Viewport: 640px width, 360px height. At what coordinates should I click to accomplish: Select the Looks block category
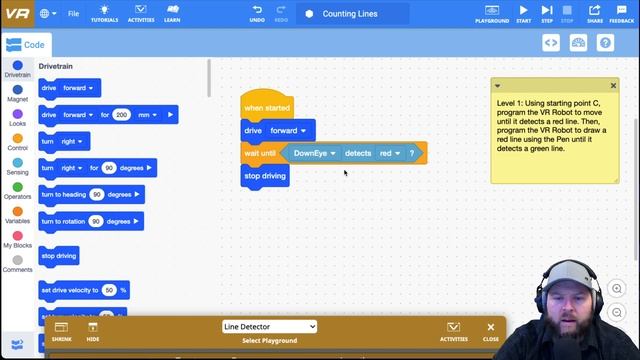pyautogui.click(x=18, y=118)
